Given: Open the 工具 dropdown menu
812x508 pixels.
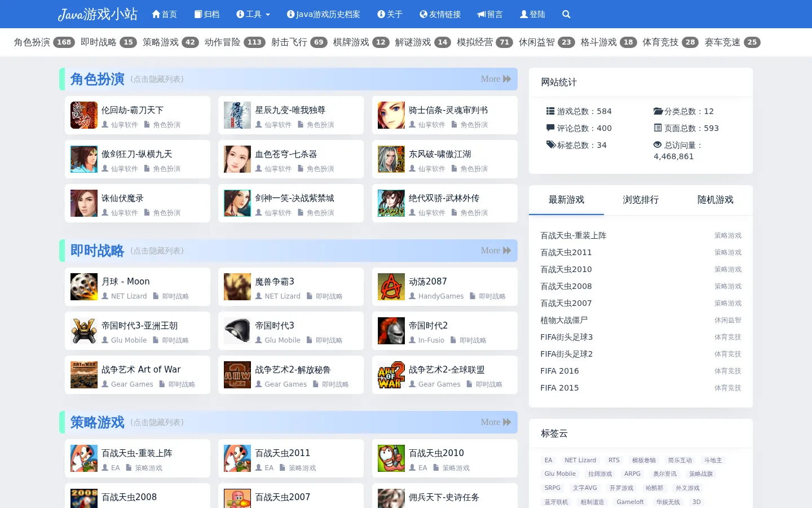Looking at the screenshot, I should (253, 14).
